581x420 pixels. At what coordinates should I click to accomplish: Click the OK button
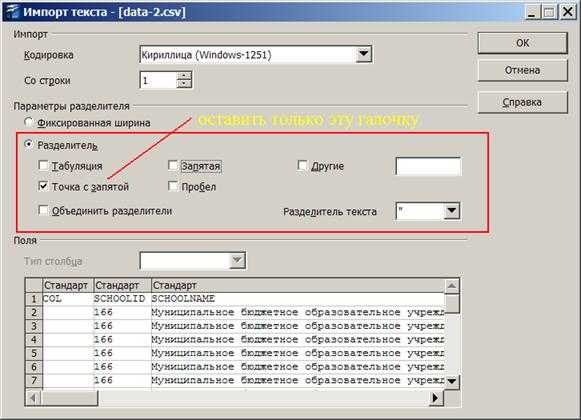(522, 43)
